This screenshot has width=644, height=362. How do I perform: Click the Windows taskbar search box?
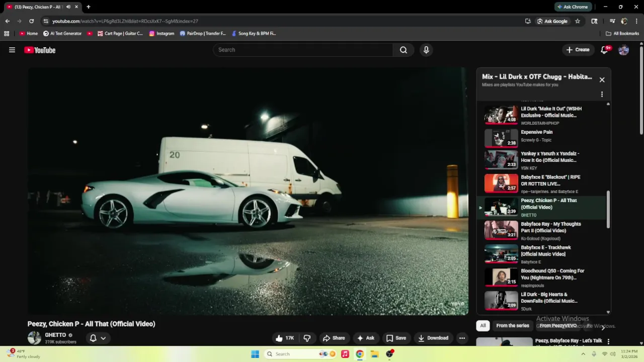coord(300,354)
